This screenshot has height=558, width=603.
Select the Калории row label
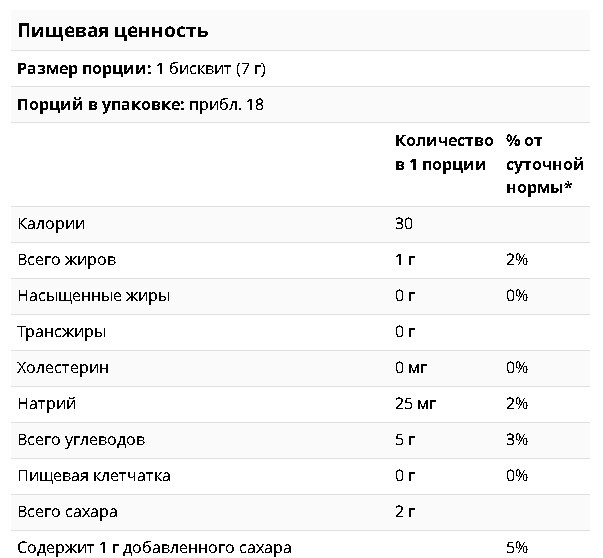(x=51, y=224)
